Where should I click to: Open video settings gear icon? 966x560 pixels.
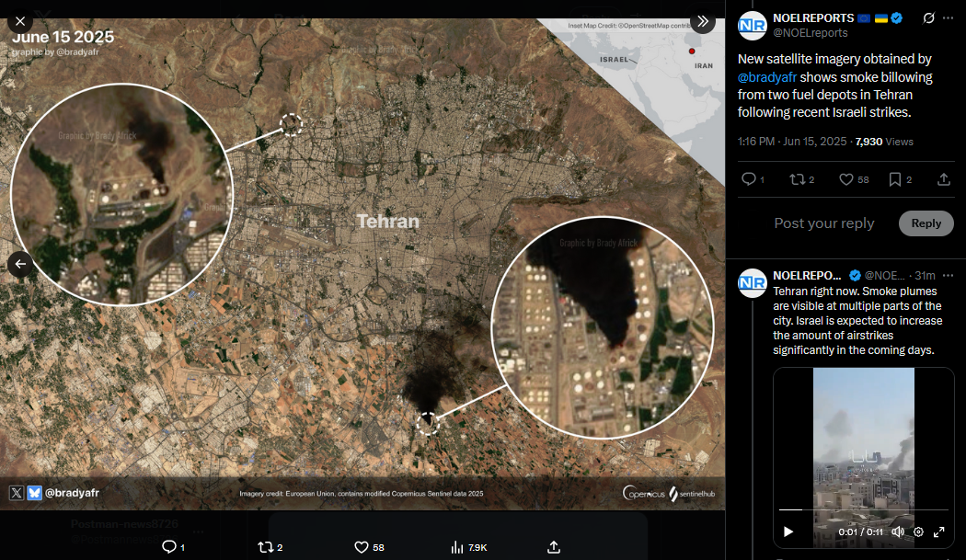click(x=918, y=531)
